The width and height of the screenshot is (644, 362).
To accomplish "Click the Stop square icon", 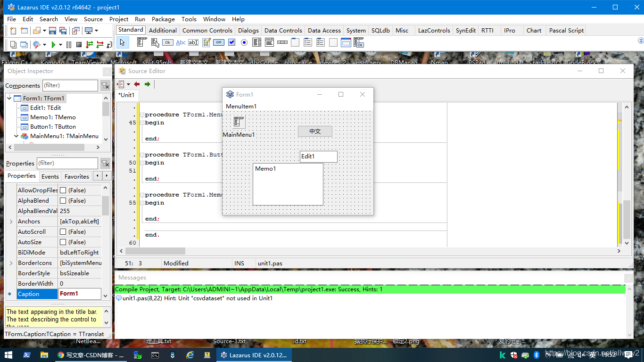I will pyautogui.click(x=79, y=45).
